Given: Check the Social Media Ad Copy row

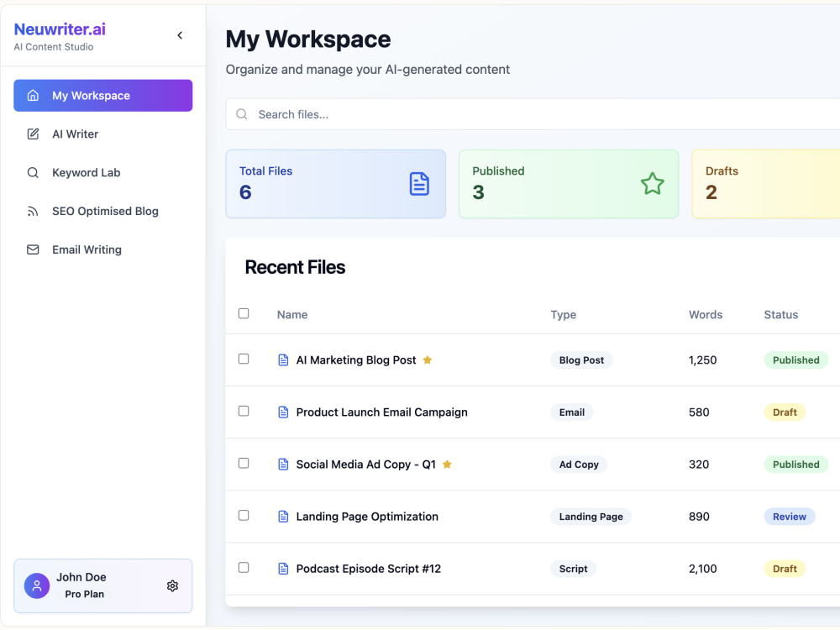Looking at the screenshot, I should (244, 463).
